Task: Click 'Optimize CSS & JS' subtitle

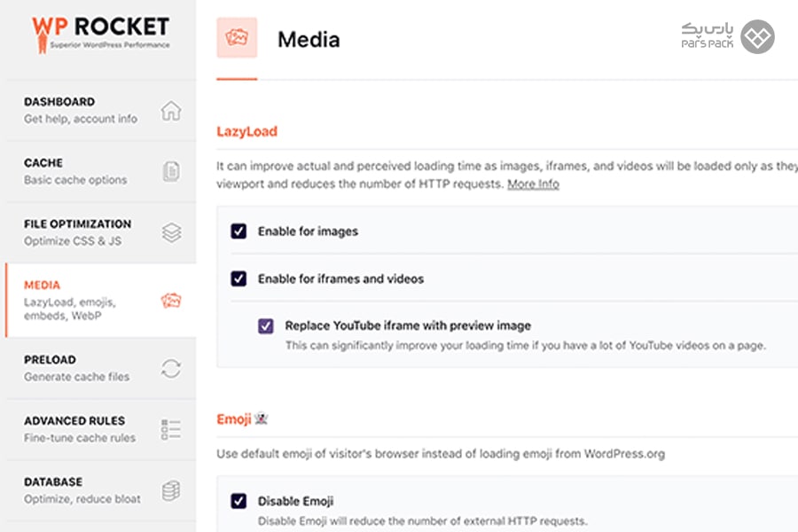Action: [73, 241]
